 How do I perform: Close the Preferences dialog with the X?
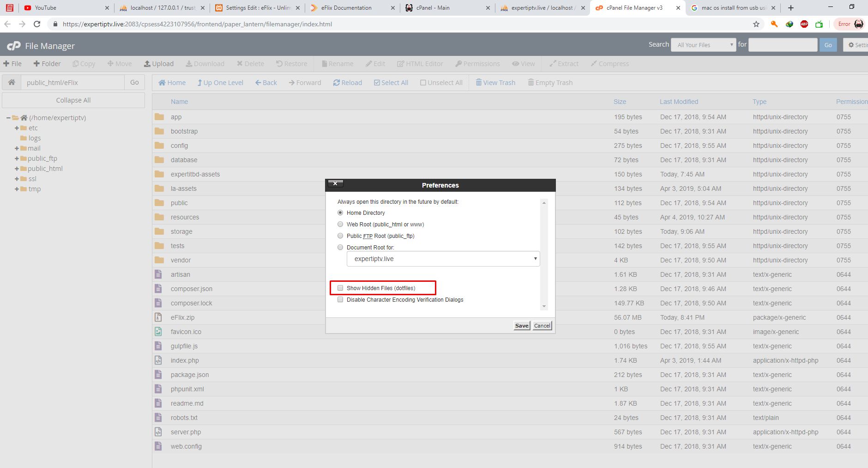[x=335, y=183]
